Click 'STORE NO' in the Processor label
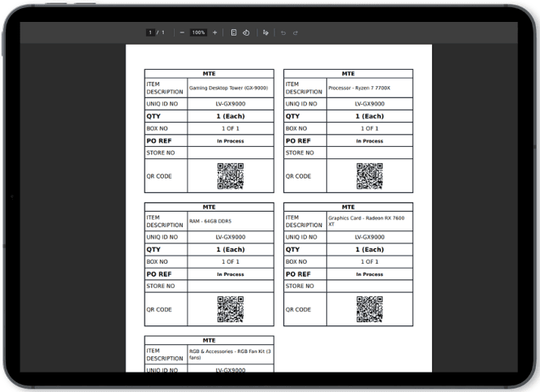 click(300, 153)
